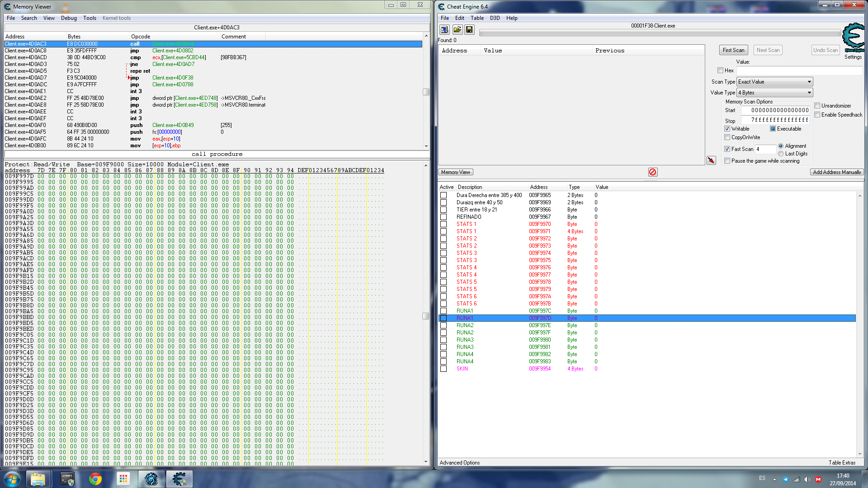Open the Table menu in Cheat Engine
This screenshot has width=868, height=488.
coord(477,18)
